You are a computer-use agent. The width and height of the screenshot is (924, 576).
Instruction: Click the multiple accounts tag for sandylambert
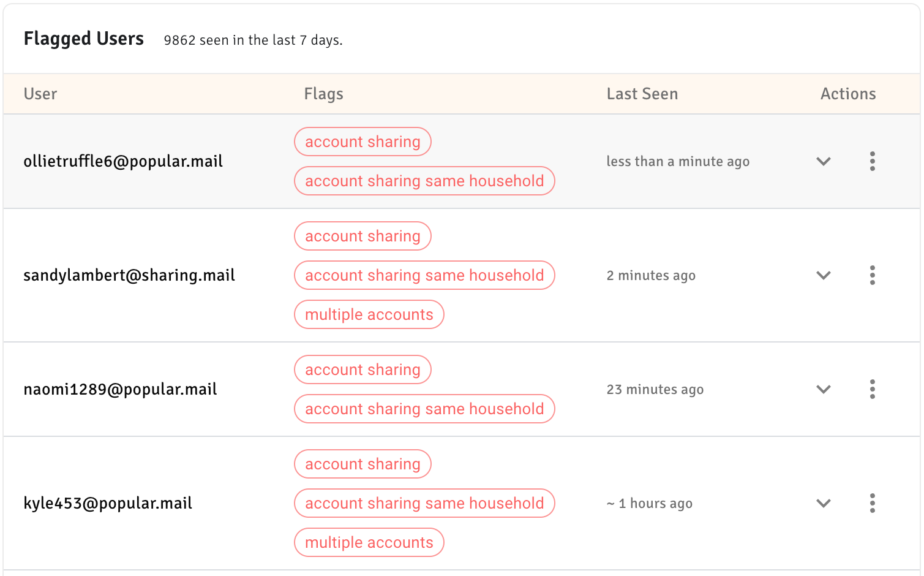click(369, 314)
